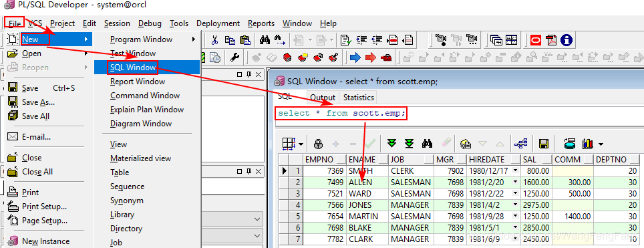Switch to the Statistics tab

coord(359,98)
